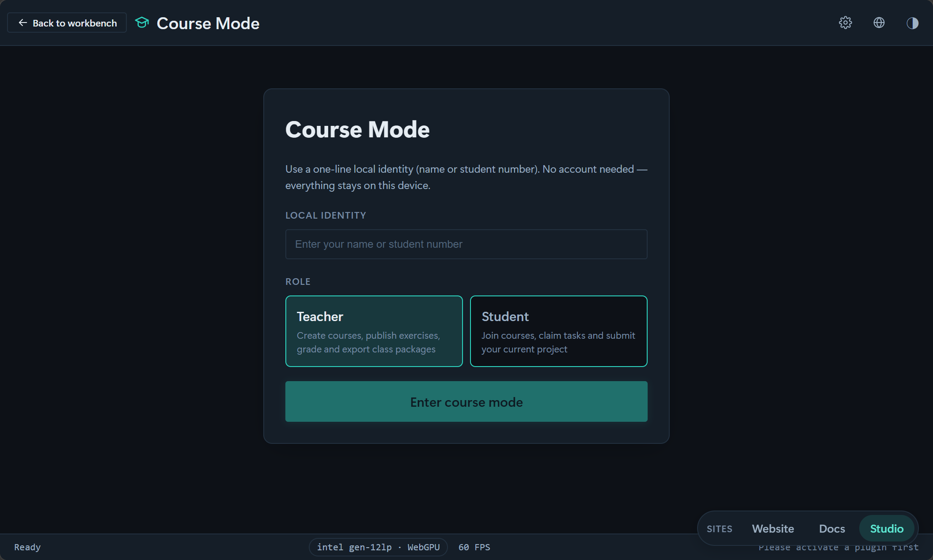Click the Teacher role description text
Screen dimensions: 933x560
[x=368, y=342]
